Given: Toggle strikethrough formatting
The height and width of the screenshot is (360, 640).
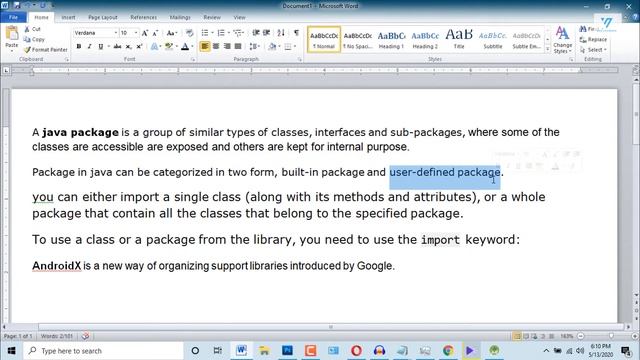Looking at the screenshot, I should [x=117, y=47].
